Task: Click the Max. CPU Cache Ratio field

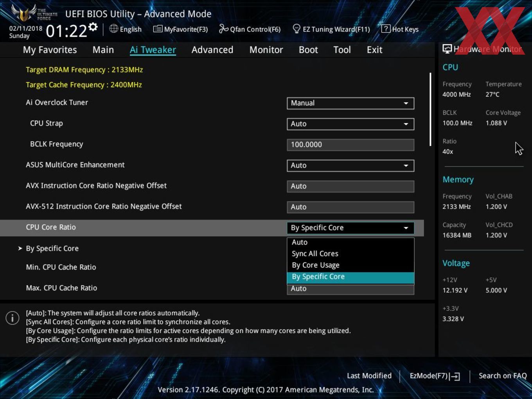Action: (x=350, y=289)
